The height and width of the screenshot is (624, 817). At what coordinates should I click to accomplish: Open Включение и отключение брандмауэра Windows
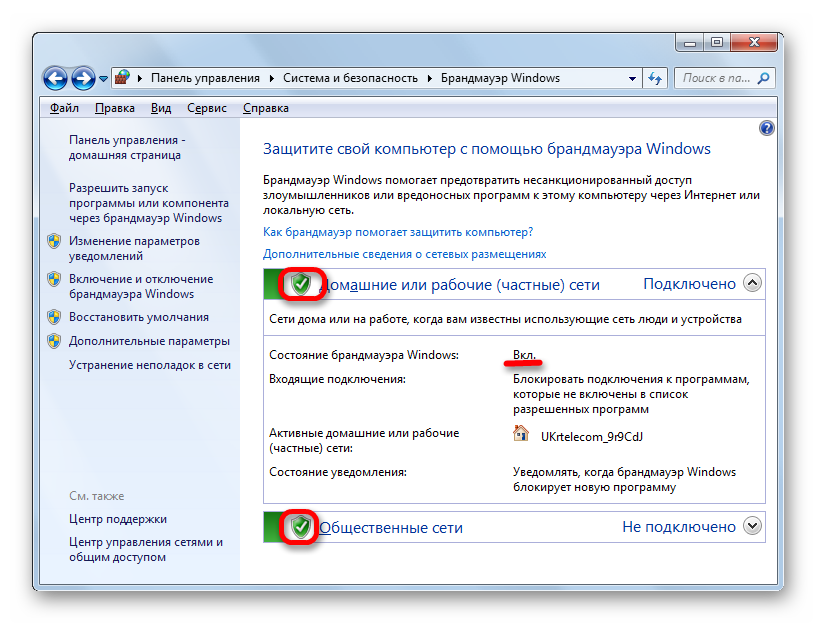140,286
